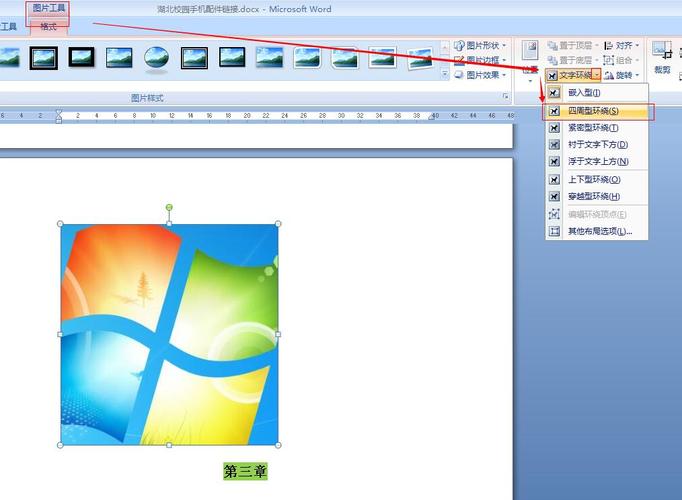Choose 四周型环绕 square wrapping
The width and height of the screenshot is (682, 500).
click(596, 111)
